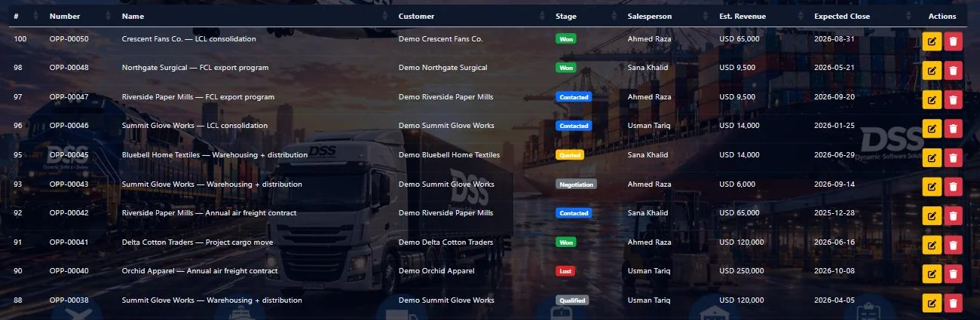Select Contacted badge for OPP-00047
980x320 pixels.
pyautogui.click(x=574, y=97)
